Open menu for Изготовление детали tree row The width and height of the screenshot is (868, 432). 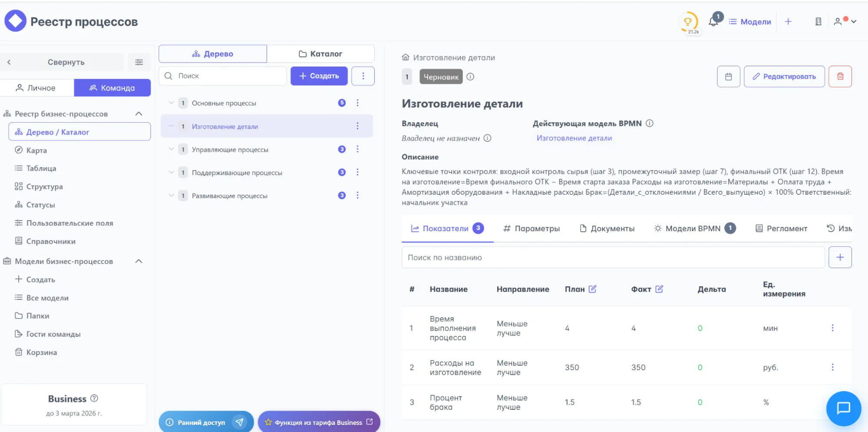coord(357,126)
